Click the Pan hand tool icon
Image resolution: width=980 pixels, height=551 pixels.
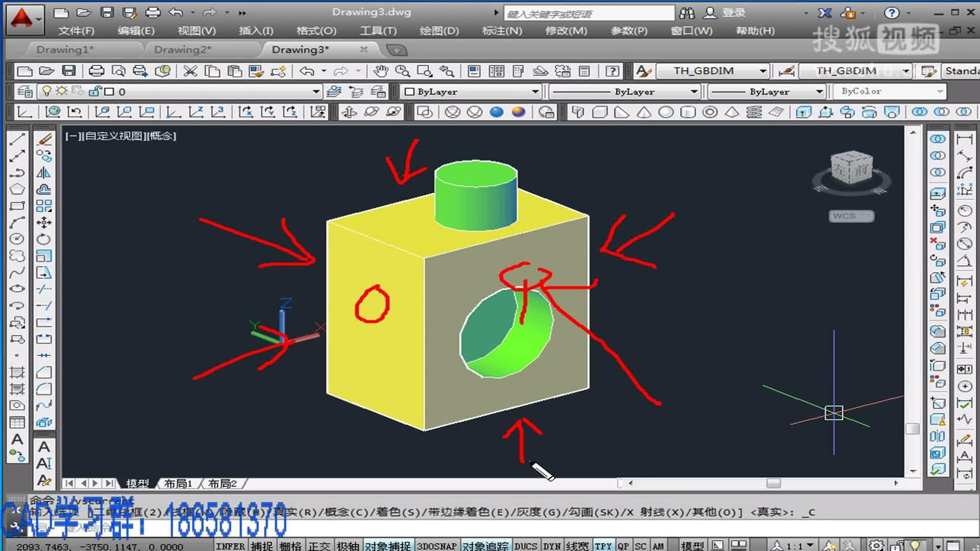(x=380, y=71)
